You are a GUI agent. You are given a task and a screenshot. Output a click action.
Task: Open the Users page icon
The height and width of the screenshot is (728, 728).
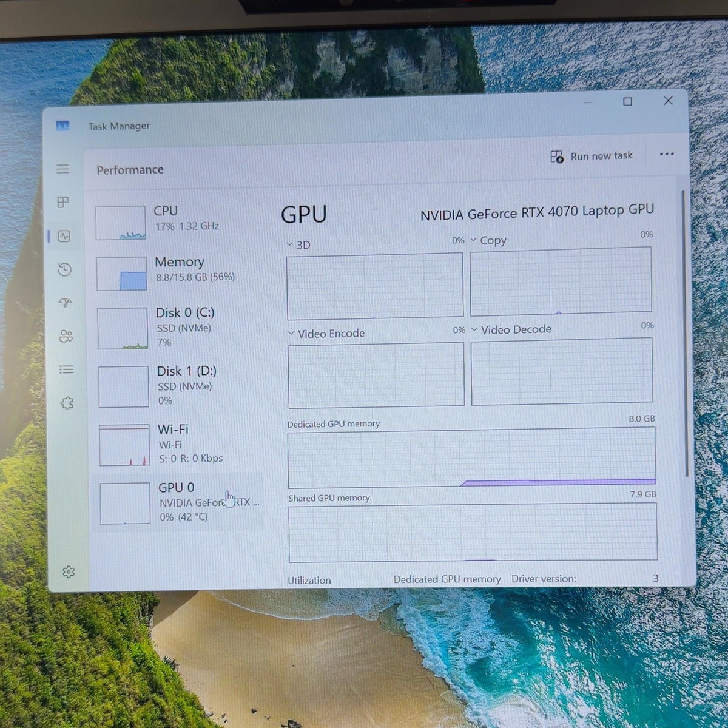(66, 335)
